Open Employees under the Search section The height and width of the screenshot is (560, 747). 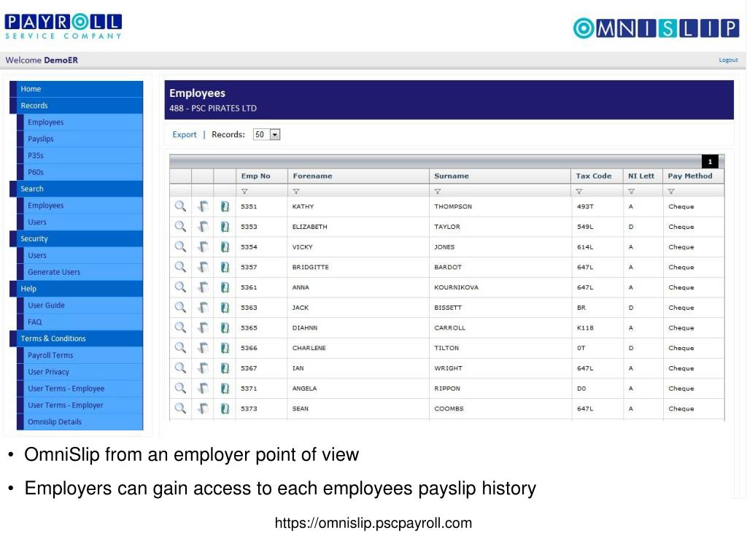(80, 206)
